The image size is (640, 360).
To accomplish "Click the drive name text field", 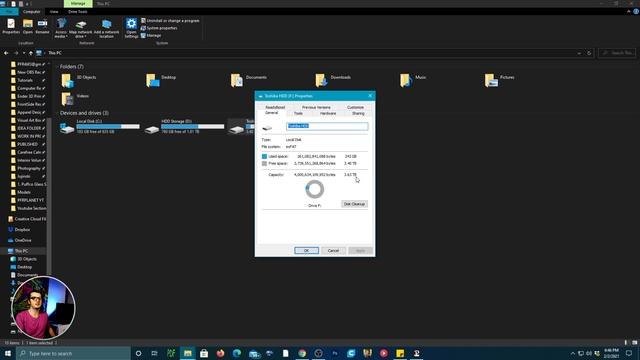I will point(327,126).
